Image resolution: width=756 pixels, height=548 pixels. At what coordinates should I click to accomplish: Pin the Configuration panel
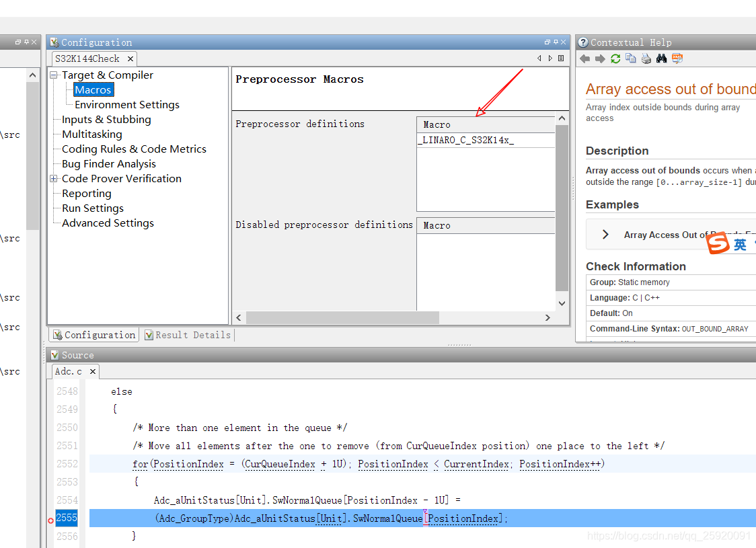coord(556,42)
